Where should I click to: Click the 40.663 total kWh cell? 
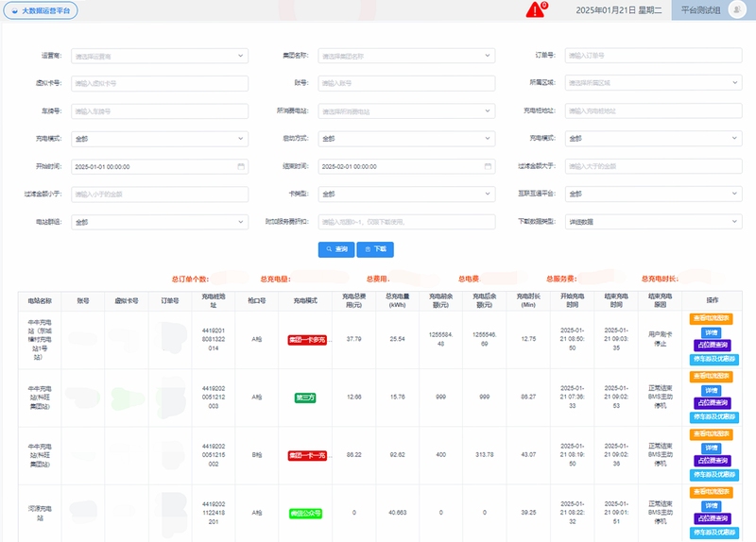(x=397, y=513)
